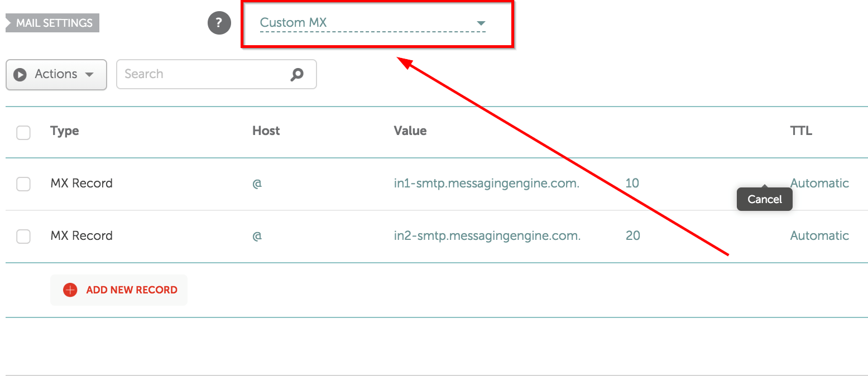
Task: Open the Automatic TTL dropdown for the priority 20 record
Action: click(x=819, y=235)
